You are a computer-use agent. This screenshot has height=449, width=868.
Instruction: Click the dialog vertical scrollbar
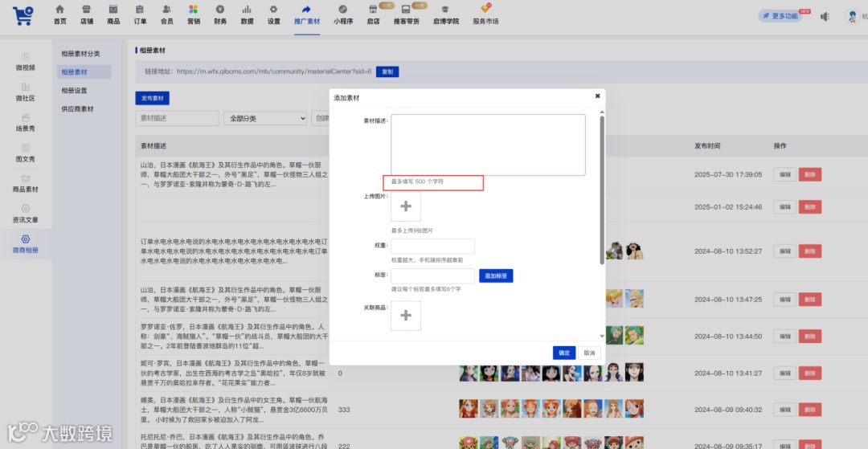602,190
